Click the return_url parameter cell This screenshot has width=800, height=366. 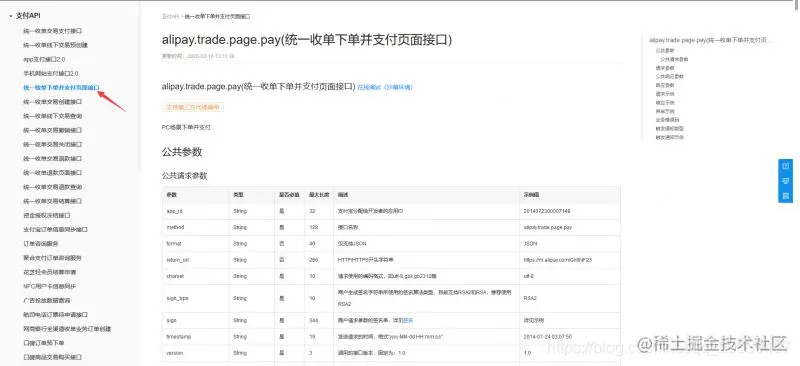tap(196, 260)
